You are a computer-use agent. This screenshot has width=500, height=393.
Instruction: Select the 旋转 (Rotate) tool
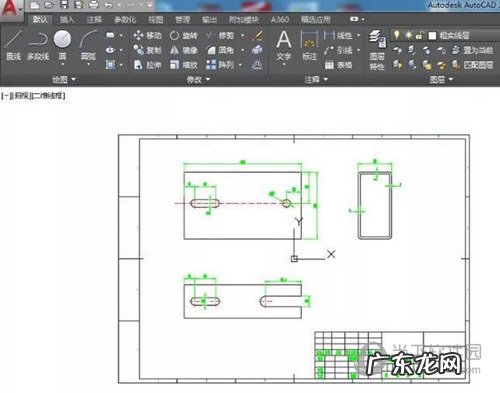coord(183,35)
